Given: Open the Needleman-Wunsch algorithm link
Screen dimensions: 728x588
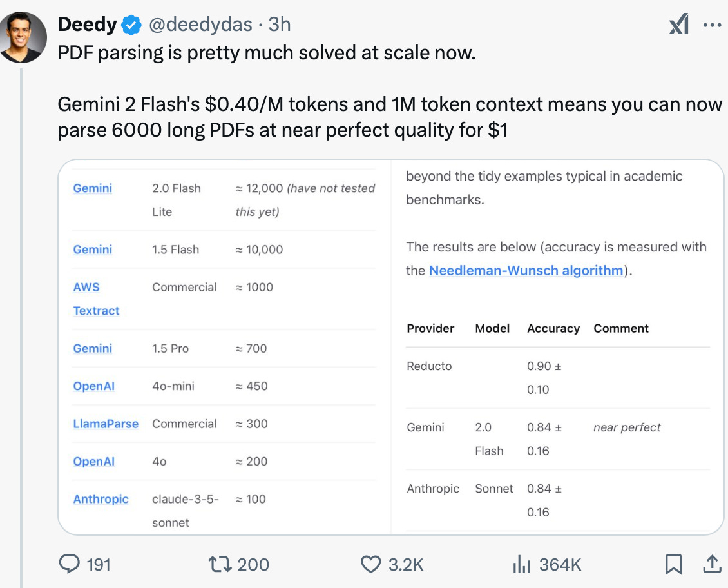Looking at the screenshot, I should (526, 270).
